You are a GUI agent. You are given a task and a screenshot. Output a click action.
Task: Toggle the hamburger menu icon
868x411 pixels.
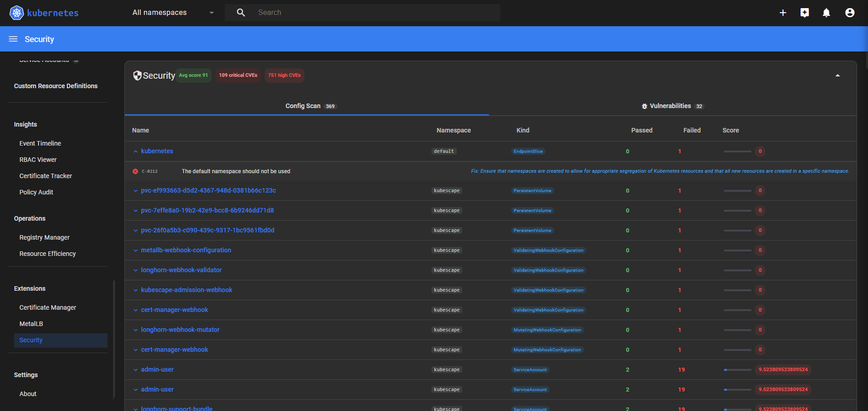13,39
